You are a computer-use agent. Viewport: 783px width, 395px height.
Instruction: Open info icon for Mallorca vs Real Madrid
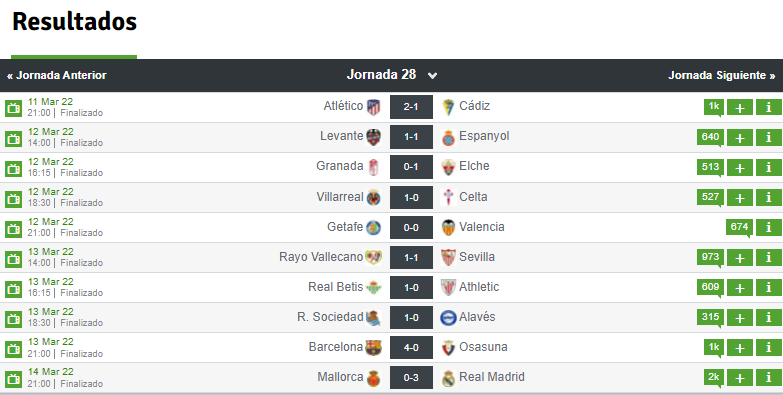click(x=769, y=378)
